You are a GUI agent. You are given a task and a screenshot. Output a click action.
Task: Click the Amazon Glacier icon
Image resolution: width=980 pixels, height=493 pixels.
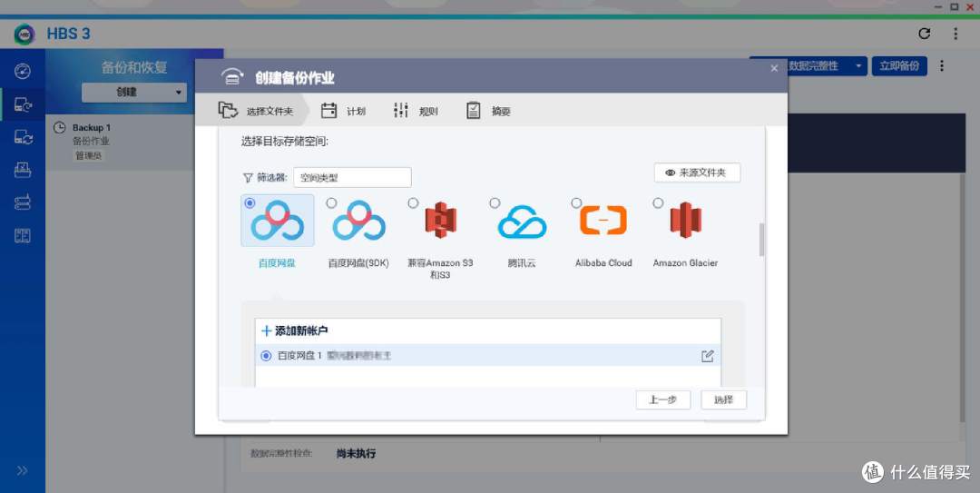click(686, 221)
